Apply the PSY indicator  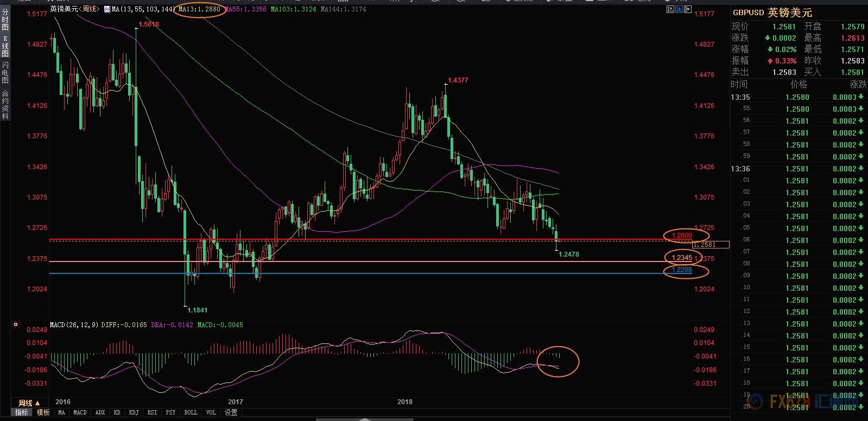click(x=170, y=412)
